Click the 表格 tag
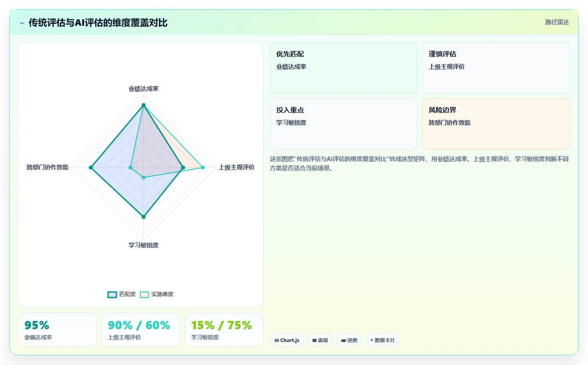The width and height of the screenshot is (588, 365). pos(320,340)
